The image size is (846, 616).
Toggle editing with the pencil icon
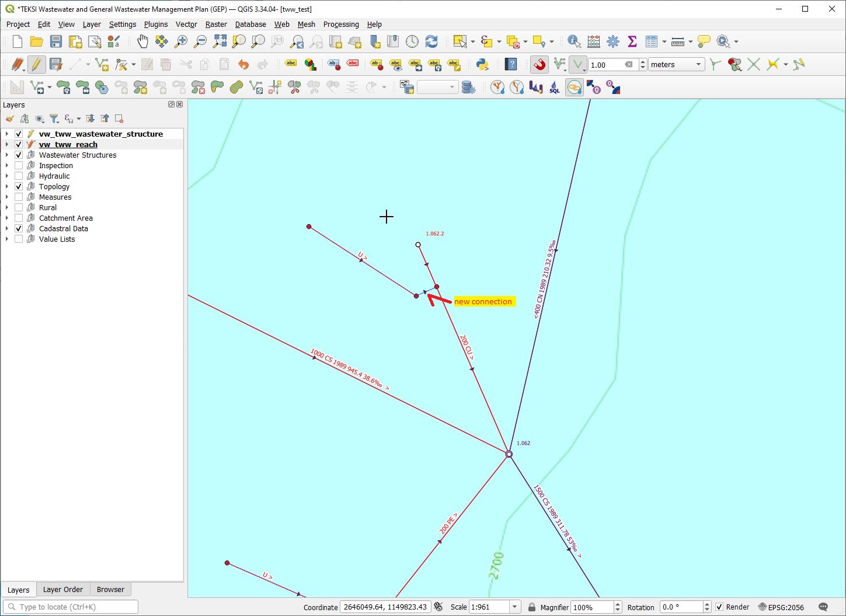(x=36, y=65)
